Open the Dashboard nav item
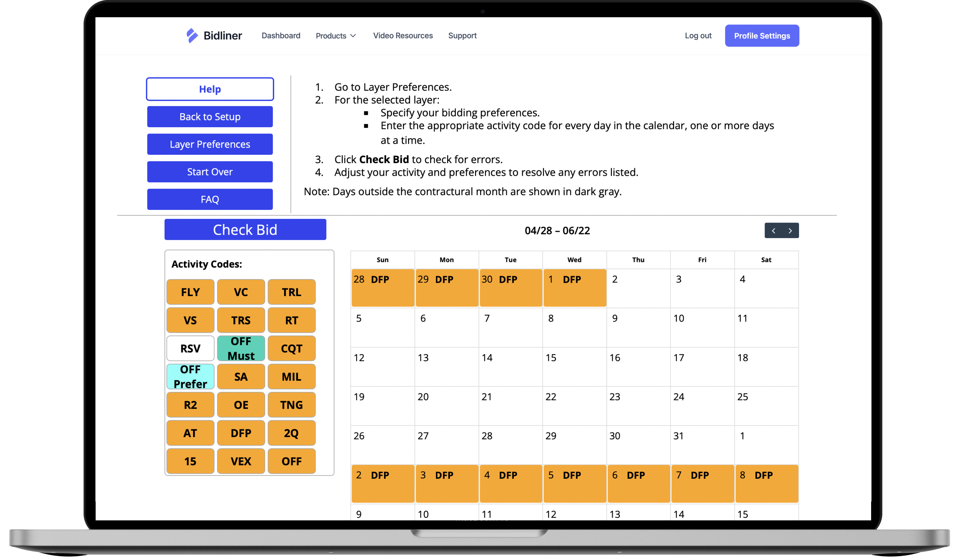Image resolution: width=959 pixels, height=560 pixels. (x=281, y=35)
